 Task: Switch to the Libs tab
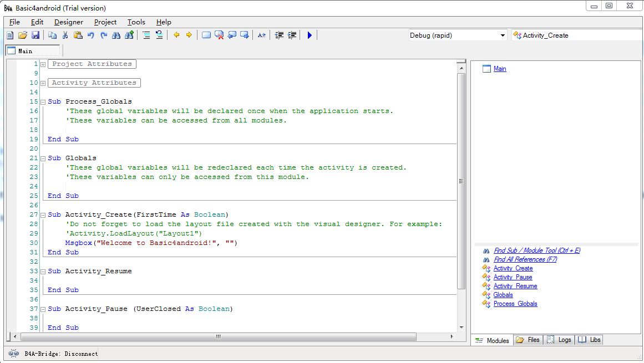pyautogui.click(x=590, y=340)
